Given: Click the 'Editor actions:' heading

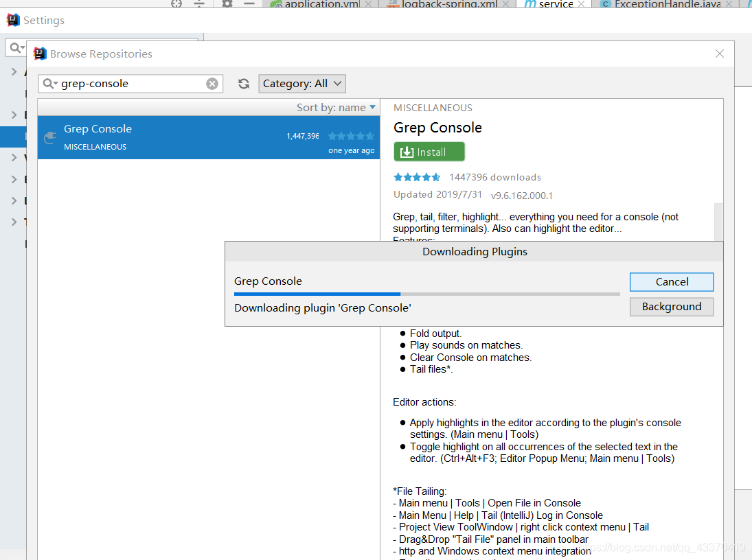Looking at the screenshot, I should tap(424, 402).
